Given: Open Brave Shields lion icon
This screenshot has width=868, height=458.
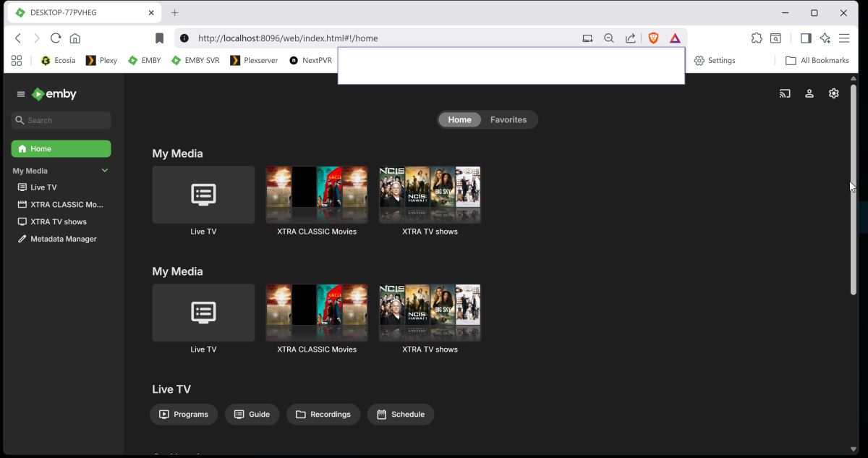Looking at the screenshot, I should click(x=653, y=38).
